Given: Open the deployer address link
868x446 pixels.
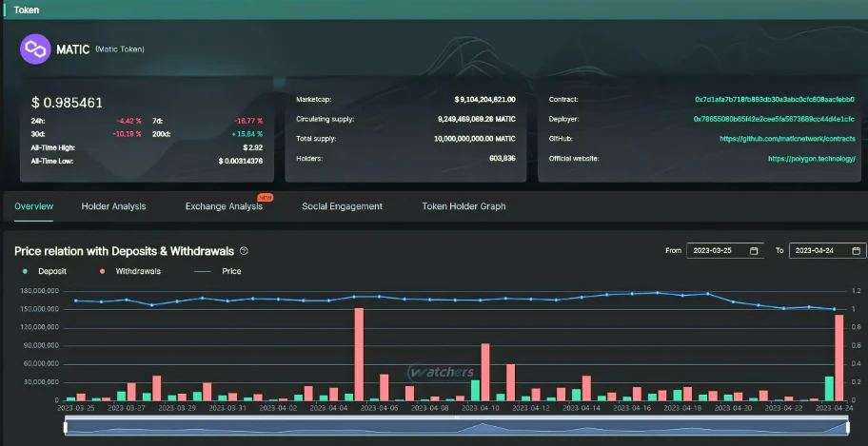Looking at the screenshot, I should 774,119.
